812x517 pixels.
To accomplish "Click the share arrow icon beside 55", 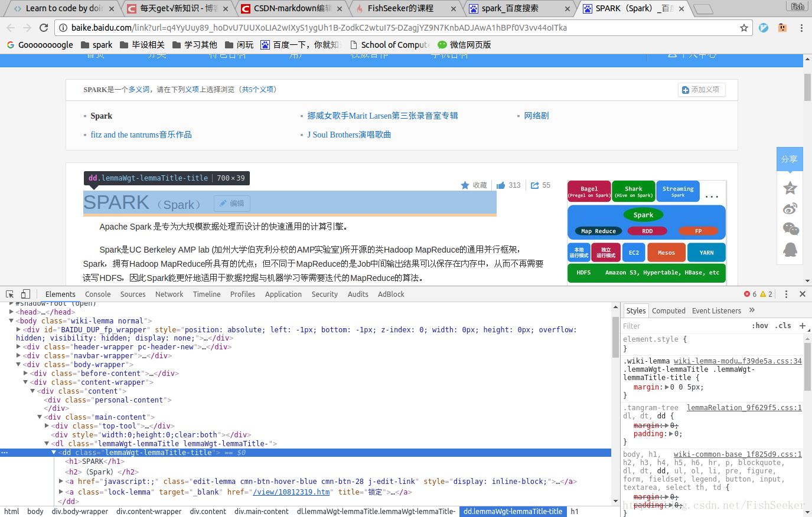I will pyautogui.click(x=535, y=185).
